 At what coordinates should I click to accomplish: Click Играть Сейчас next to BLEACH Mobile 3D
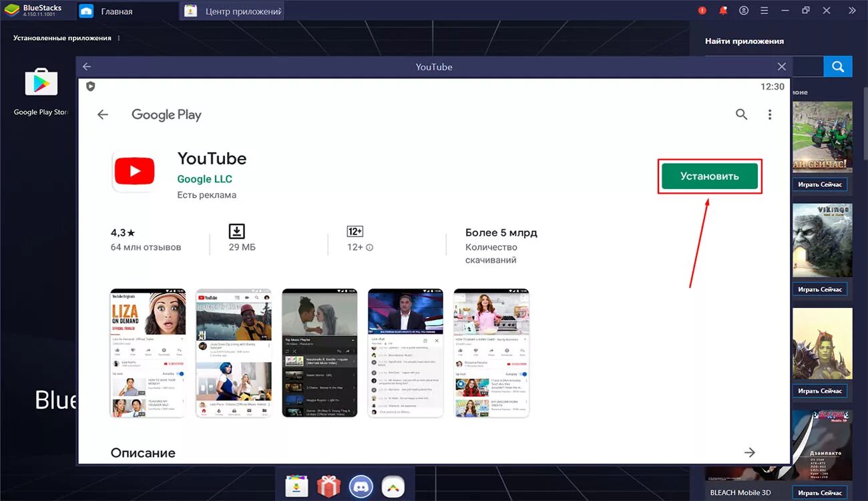click(x=820, y=493)
